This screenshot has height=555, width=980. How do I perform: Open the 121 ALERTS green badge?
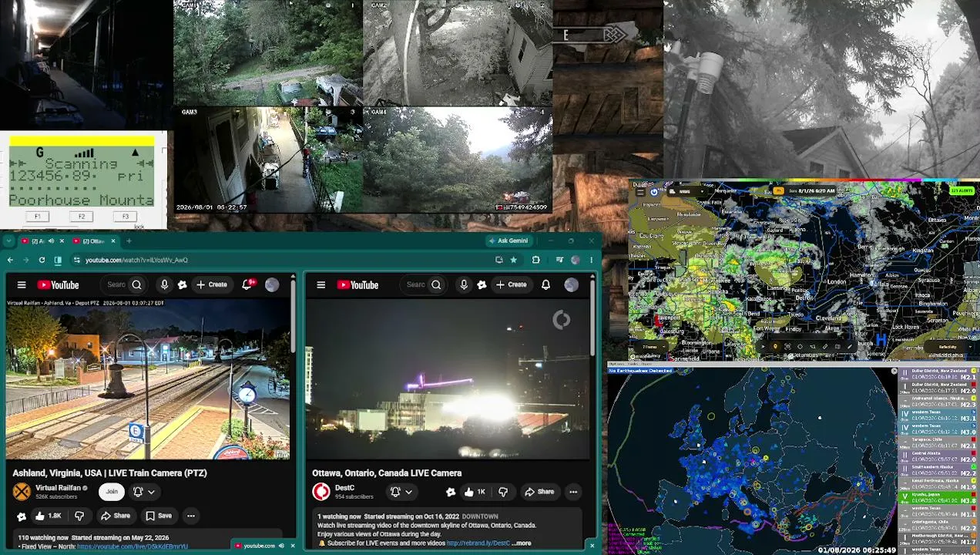[962, 190]
